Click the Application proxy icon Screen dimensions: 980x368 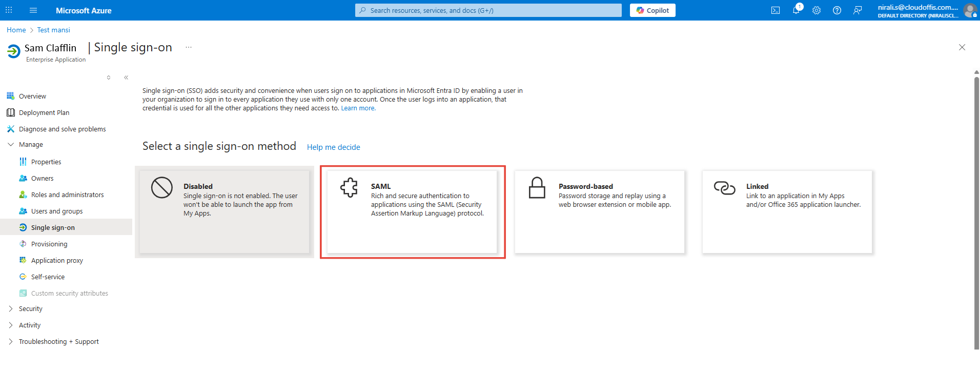(x=23, y=260)
